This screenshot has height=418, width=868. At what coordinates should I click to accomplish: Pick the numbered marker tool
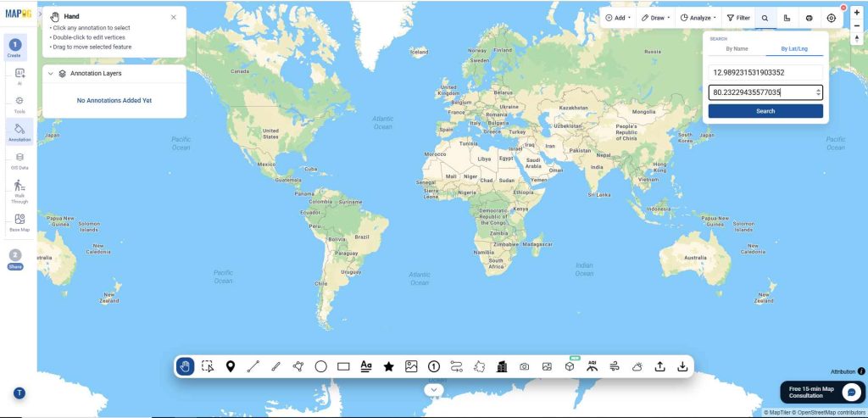tap(433, 366)
